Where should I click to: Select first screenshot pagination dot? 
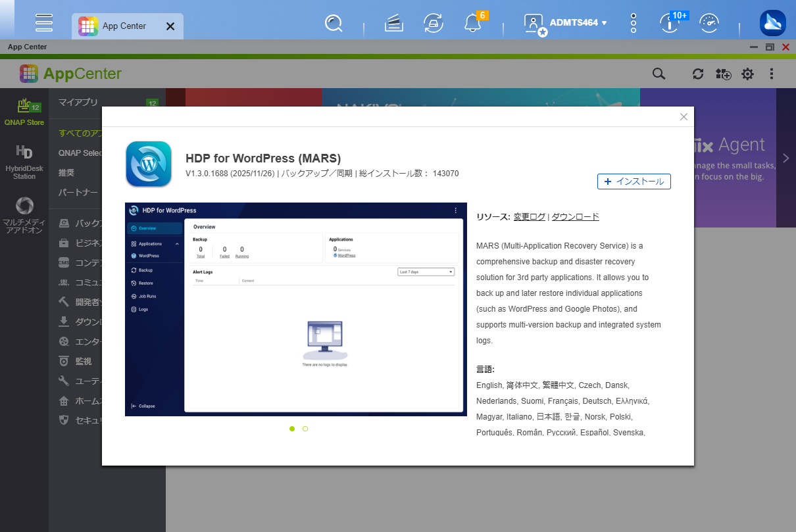point(292,429)
